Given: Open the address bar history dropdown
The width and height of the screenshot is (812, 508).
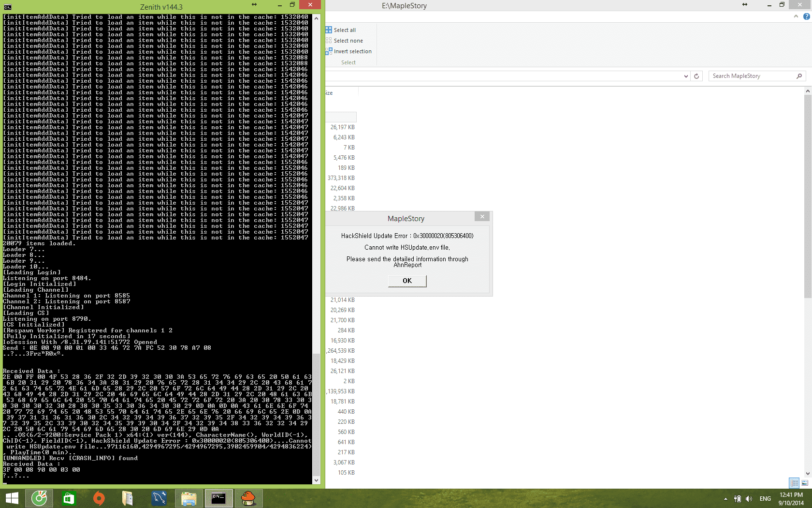Looking at the screenshot, I should [686, 76].
